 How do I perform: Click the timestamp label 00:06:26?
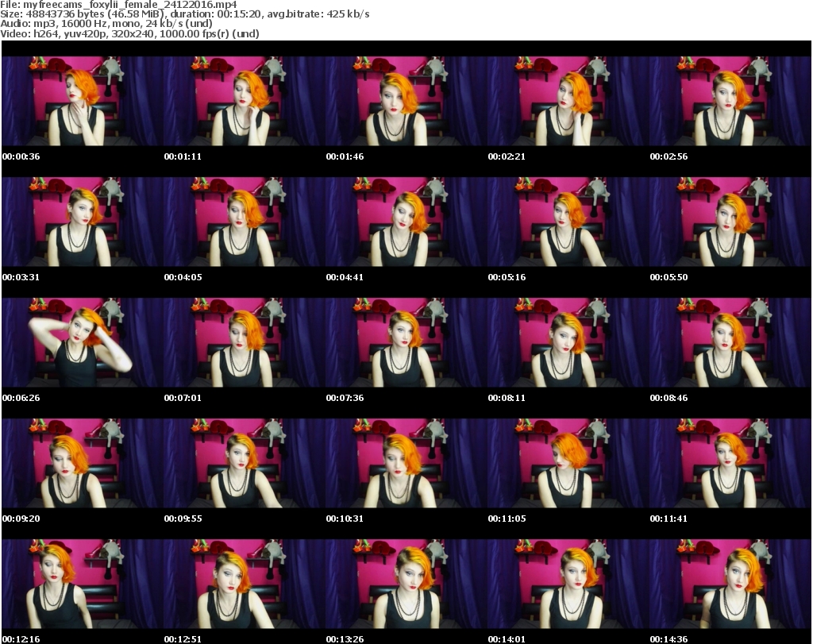coord(21,398)
